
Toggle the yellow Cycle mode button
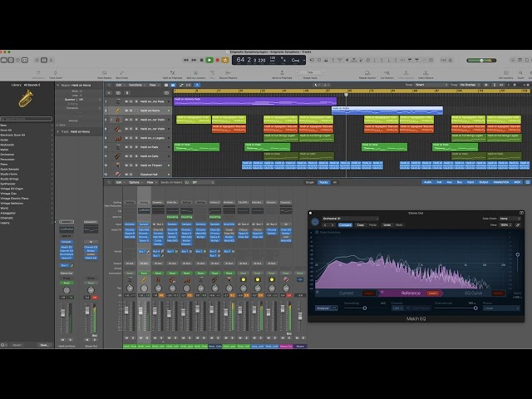coord(225,60)
